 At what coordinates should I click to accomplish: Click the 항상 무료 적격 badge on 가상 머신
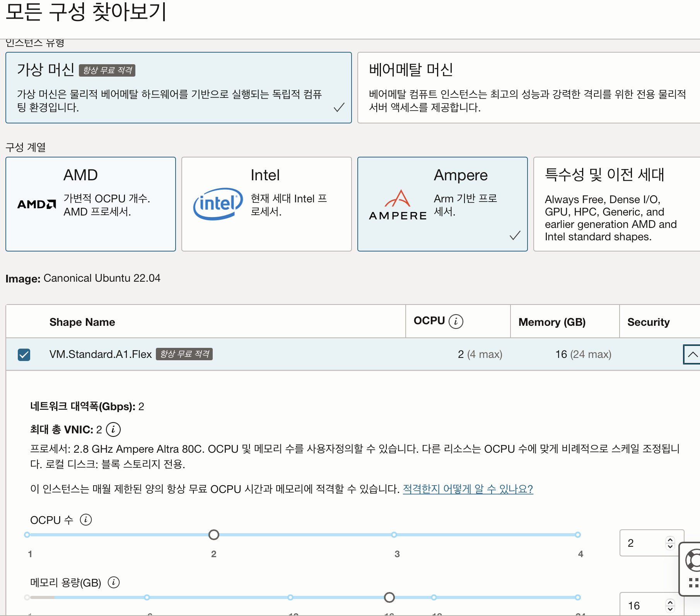pos(107,70)
